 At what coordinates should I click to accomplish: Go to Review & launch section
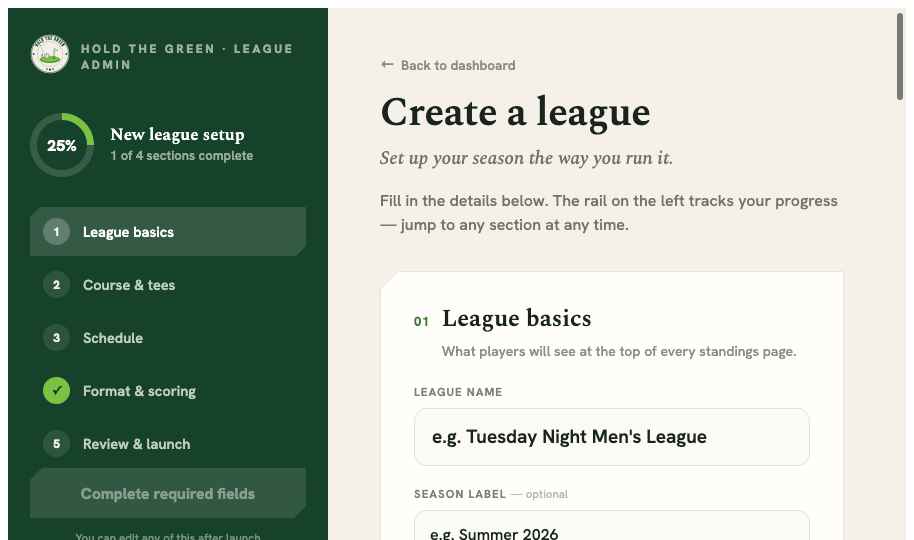168,444
